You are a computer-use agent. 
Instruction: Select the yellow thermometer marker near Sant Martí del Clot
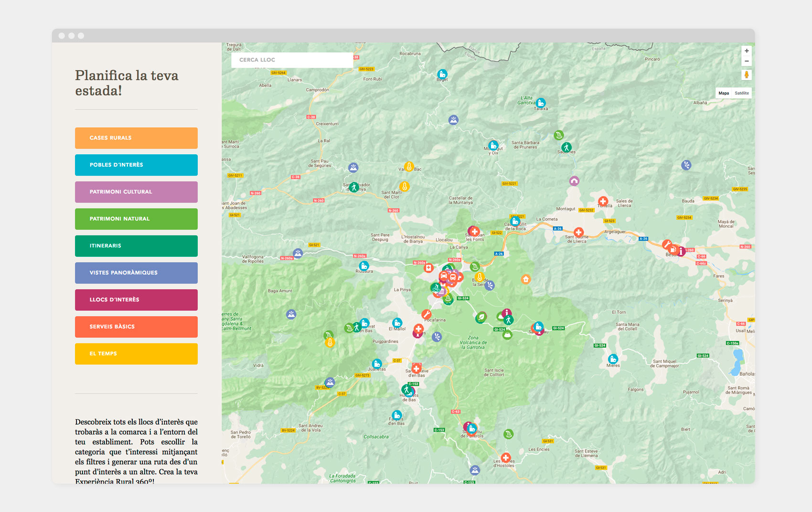(x=405, y=187)
